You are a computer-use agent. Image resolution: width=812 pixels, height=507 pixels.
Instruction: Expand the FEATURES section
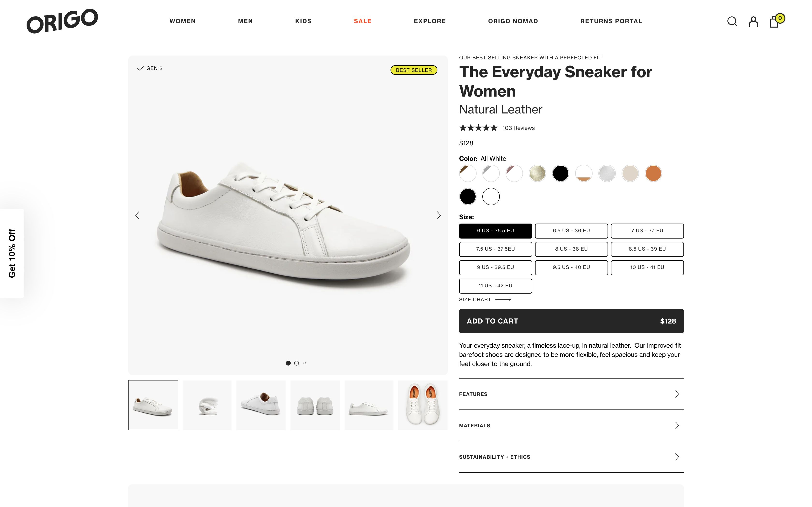571,394
